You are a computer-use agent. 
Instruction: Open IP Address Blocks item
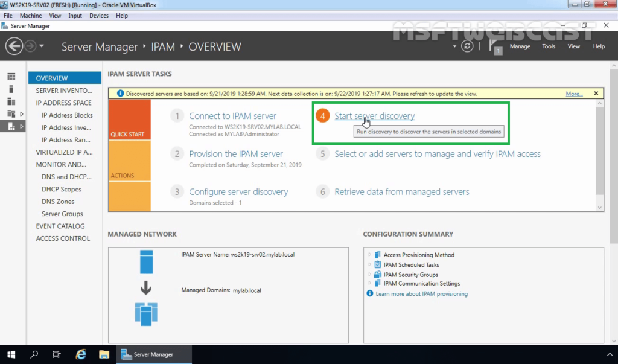coord(67,115)
